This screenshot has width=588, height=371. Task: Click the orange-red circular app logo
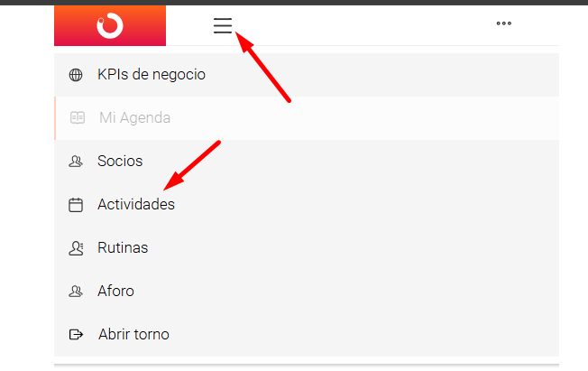tap(110, 25)
